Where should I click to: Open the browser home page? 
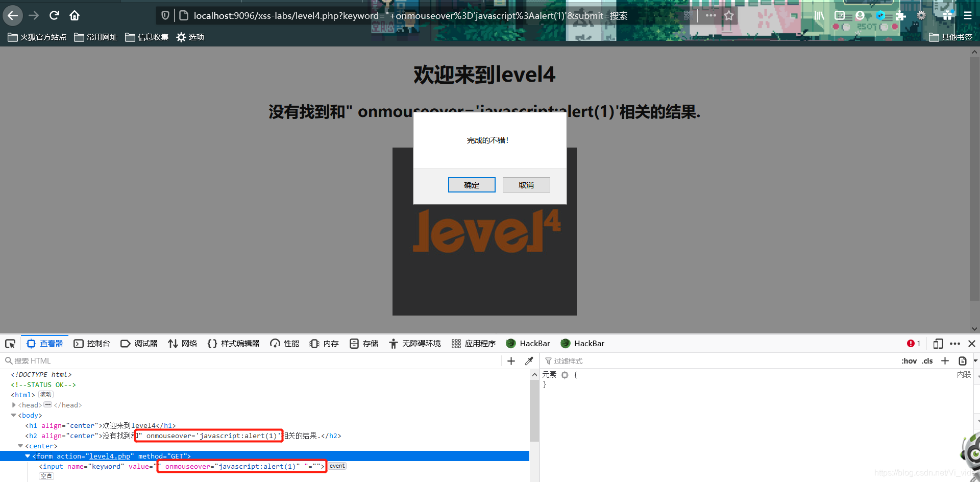pos(75,15)
